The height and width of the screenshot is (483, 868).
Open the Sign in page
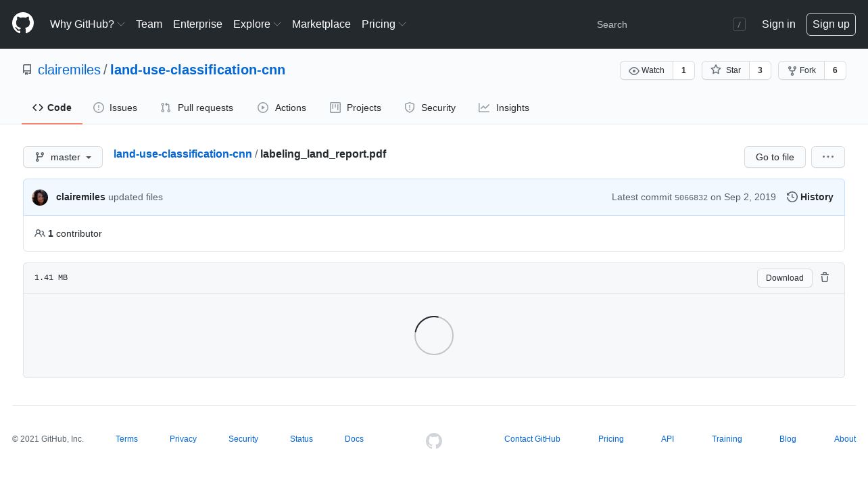[778, 24]
